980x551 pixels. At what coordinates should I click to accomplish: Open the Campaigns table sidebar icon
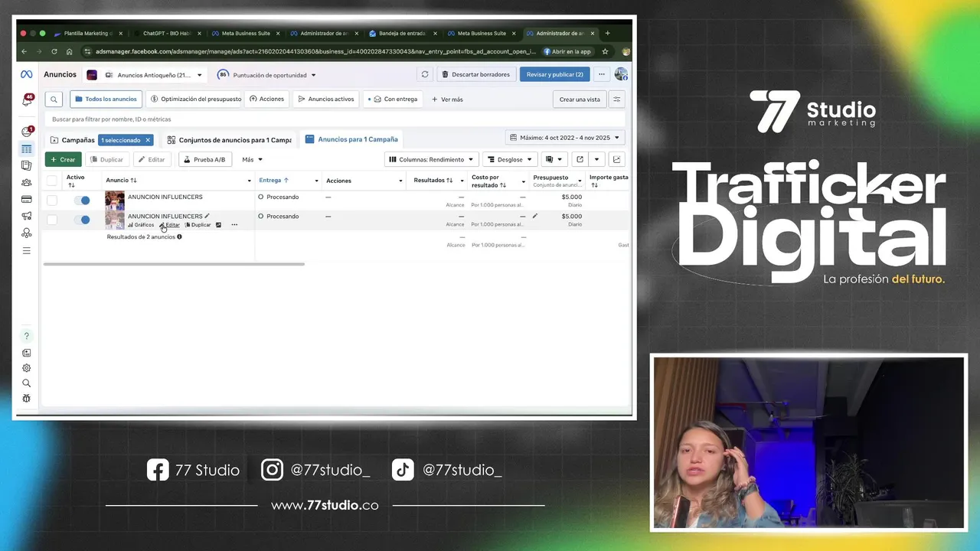[x=27, y=149]
